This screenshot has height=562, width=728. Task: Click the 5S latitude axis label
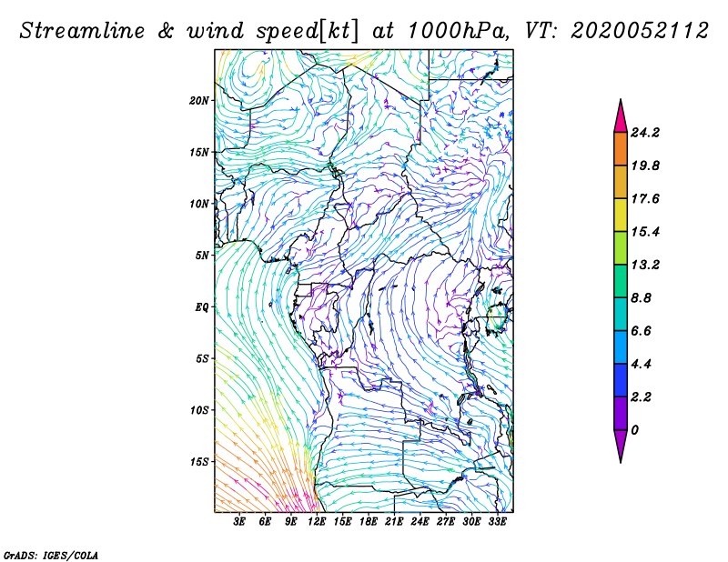click(x=201, y=358)
